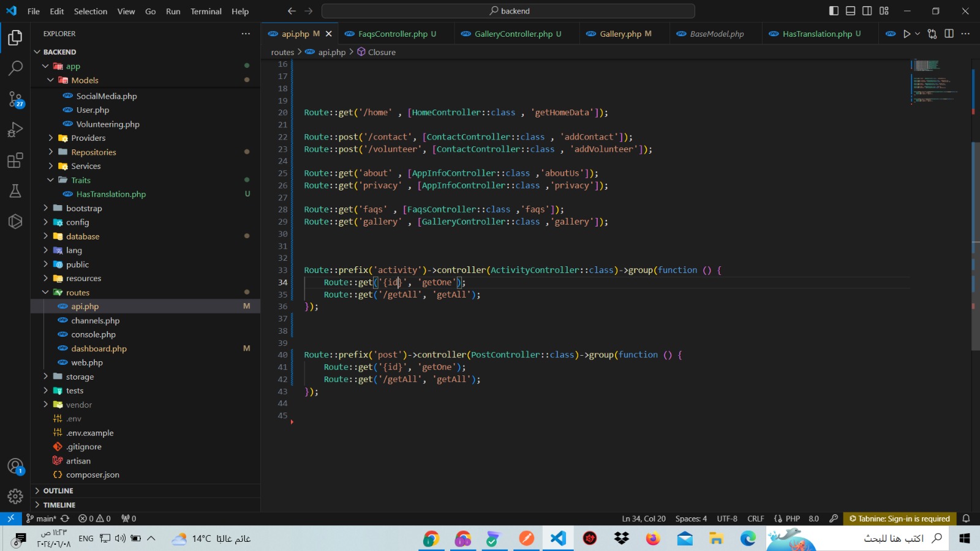Click the Tabnine sign-in status button

[x=899, y=519]
